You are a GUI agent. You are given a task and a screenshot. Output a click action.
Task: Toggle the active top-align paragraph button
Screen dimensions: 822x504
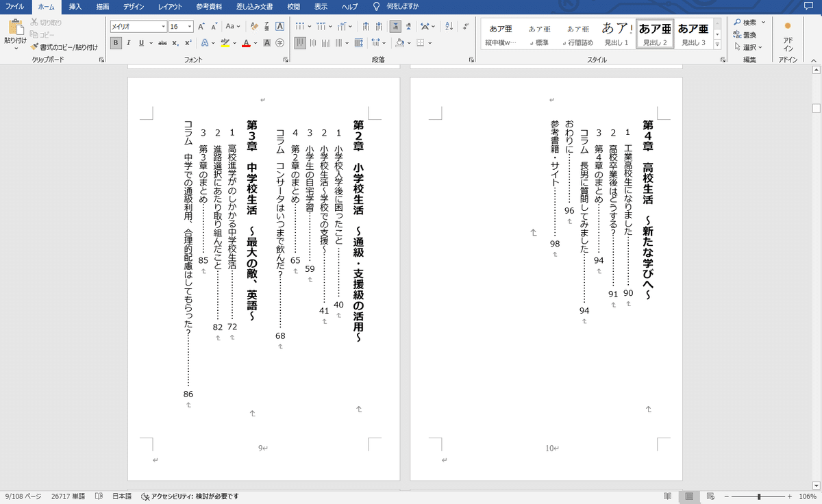pyautogui.click(x=395, y=27)
